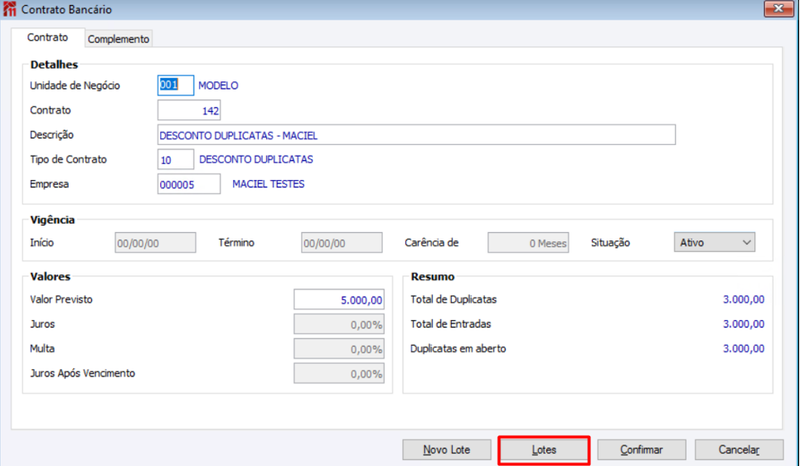Click the Contrato Bancário window app icon
The height and width of the screenshot is (466, 800).
pyautogui.click(x=10, y=9)
